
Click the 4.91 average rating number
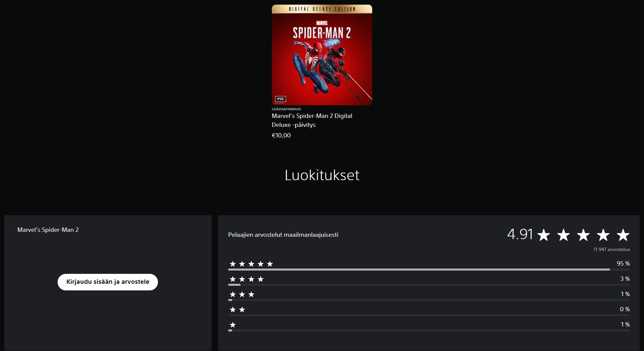coord(520,234)
